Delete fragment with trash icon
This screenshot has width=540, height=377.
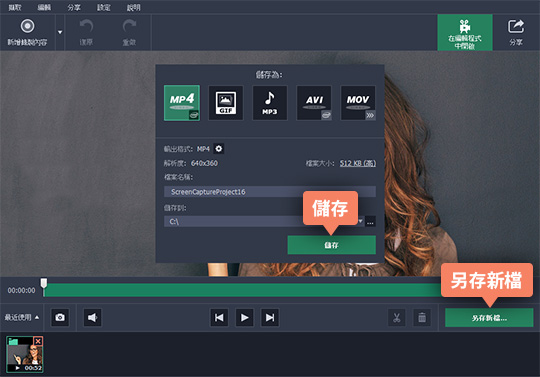click(422, 317)
